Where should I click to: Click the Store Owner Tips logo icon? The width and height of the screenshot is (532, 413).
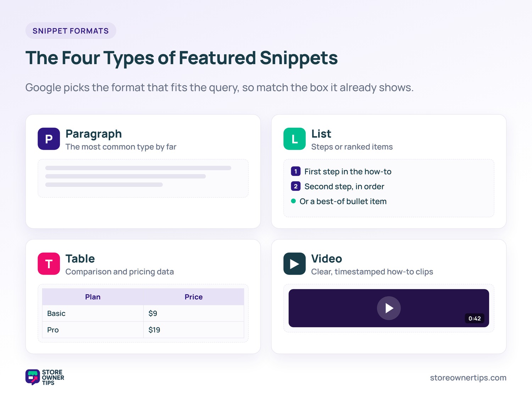click(x=33, y=377)
